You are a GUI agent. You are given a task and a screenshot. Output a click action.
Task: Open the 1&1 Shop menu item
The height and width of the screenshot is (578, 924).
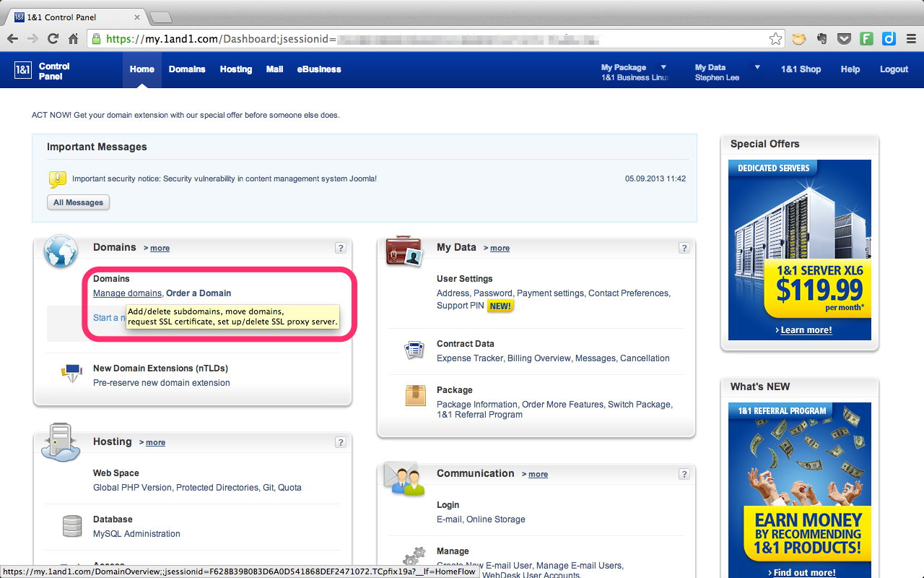(x=801, y=69)
